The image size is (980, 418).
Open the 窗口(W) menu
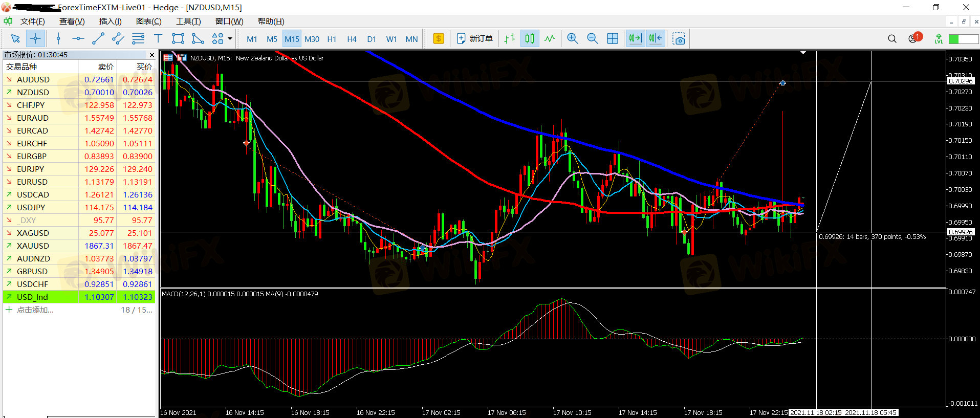click(x=229, y=21)
